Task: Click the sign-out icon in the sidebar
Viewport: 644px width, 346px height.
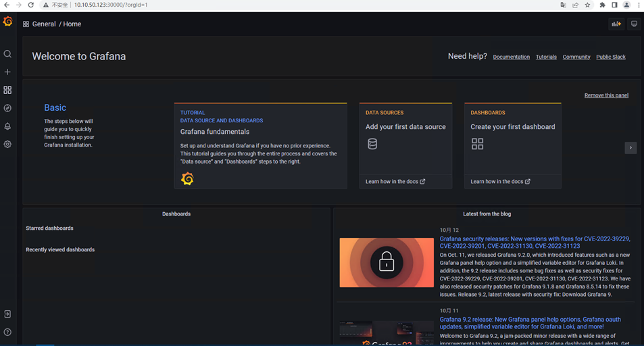Action: tap(7, 314)
